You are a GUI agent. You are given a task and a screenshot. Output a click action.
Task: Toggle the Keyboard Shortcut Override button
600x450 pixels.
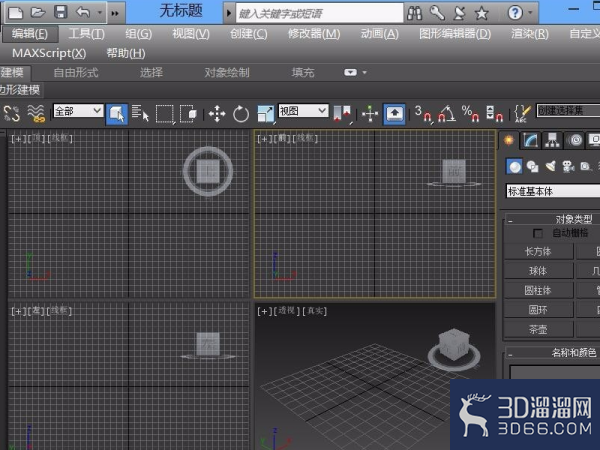point(395,114)
